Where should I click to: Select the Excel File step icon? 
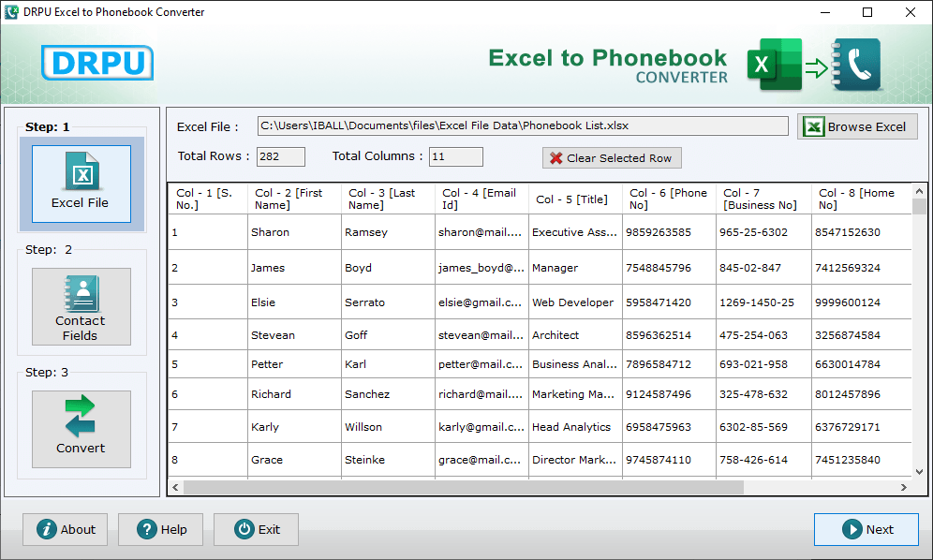tap(81, 184)
